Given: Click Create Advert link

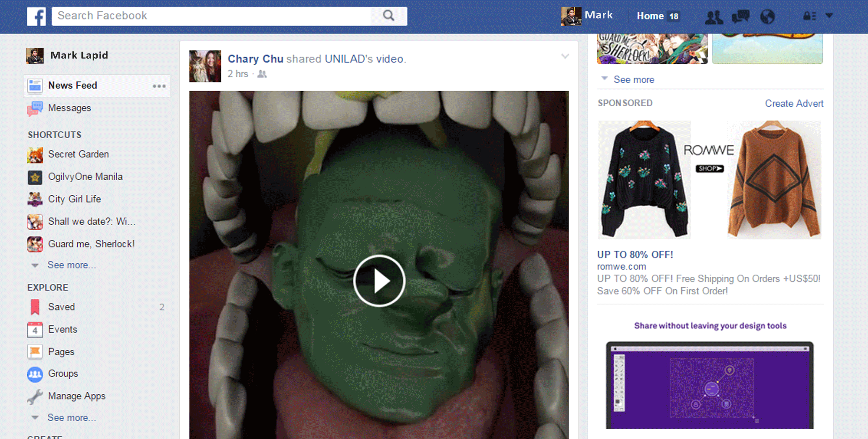Looking at the screenshot, I should click(794, 104).
